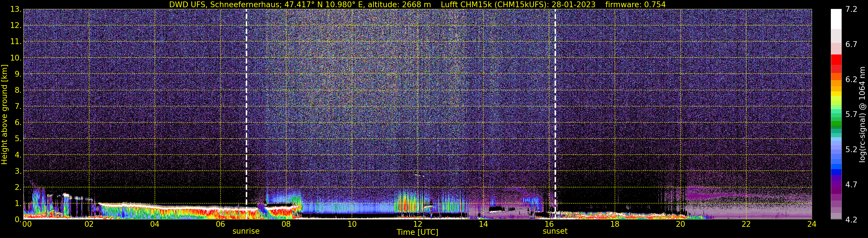Click the "08" time axis tick label
This screenshot has width=868, height=238.
[286, 224]
